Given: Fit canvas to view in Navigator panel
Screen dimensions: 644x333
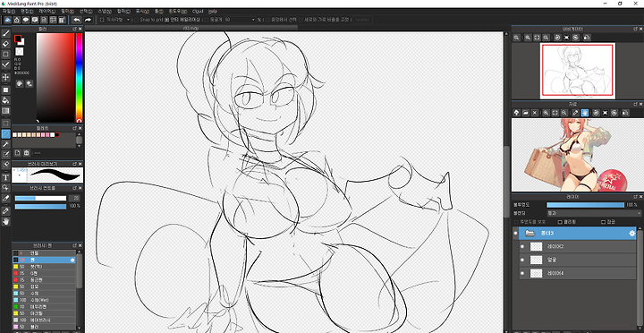Looking at the screenshot, I should 537,38.
